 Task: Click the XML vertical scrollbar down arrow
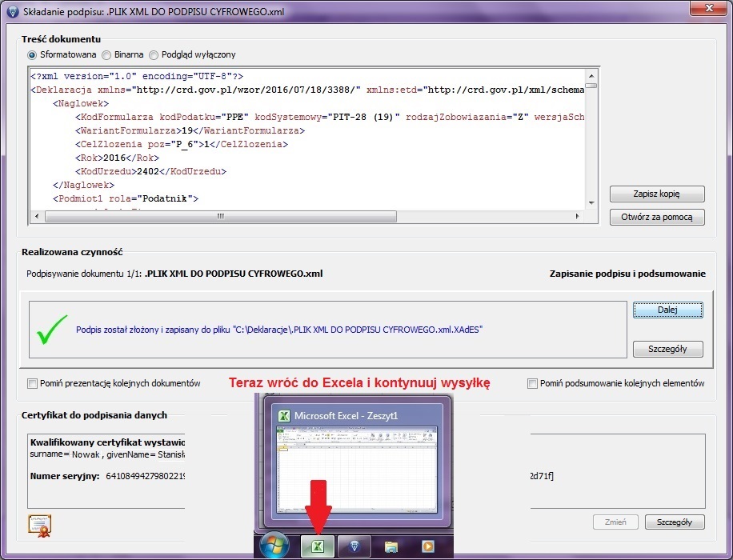click(591, 203)
